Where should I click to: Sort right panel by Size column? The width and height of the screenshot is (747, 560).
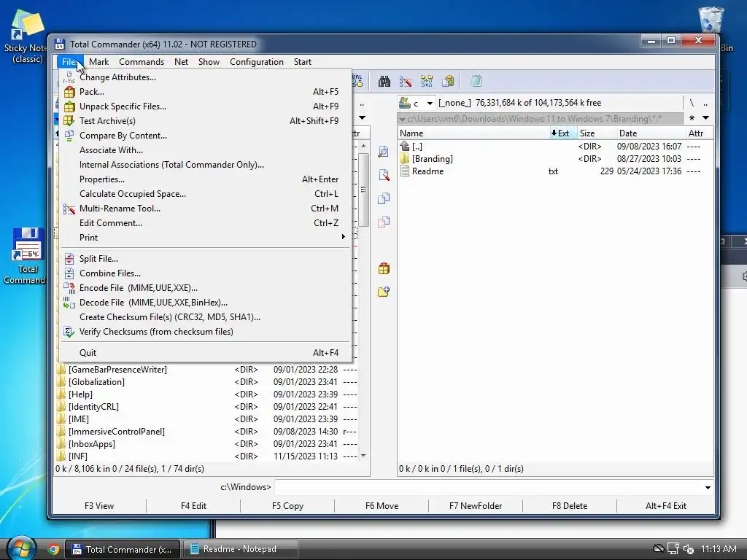pos(596,133)
